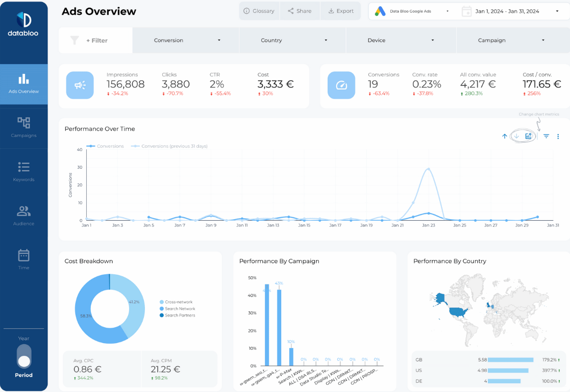
Task: Click the United States on the map
Action: [458, 311]
